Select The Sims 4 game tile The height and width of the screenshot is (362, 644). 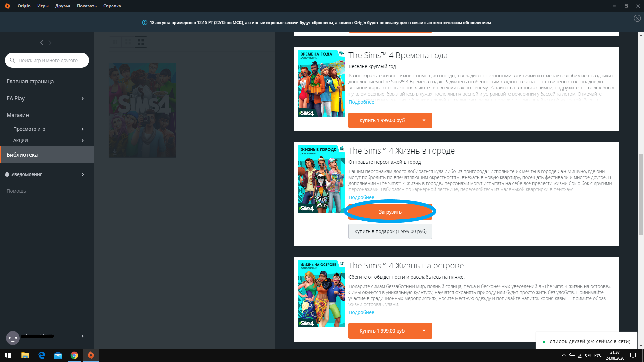click(142, 110)
